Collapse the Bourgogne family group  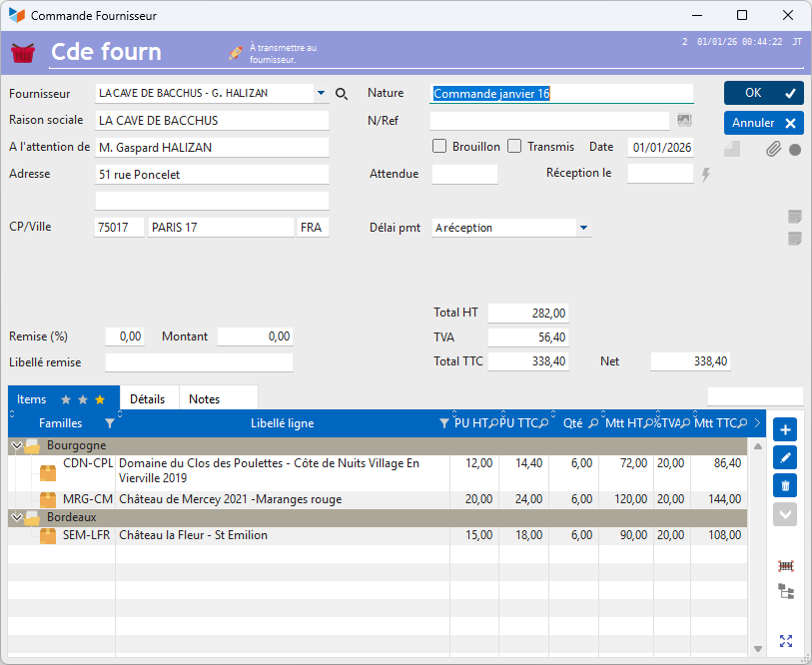(x=17, y=445)
